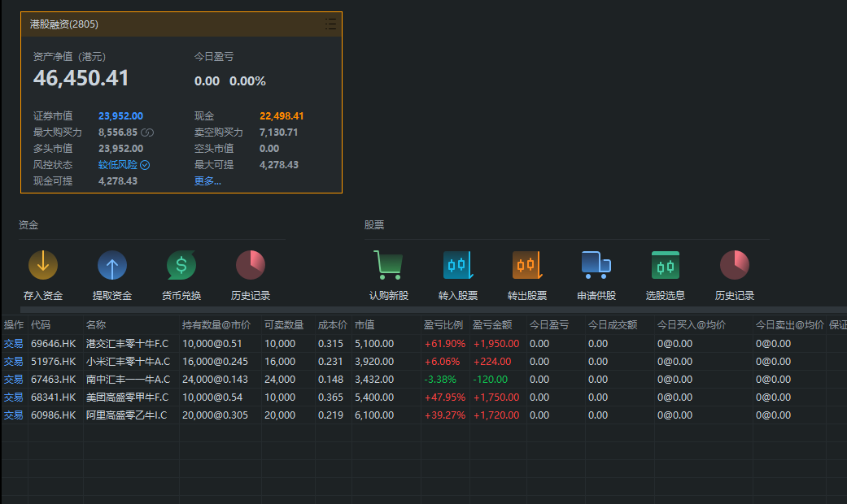
Task: Open 更多... link in account card
Action: coord(208,181)
